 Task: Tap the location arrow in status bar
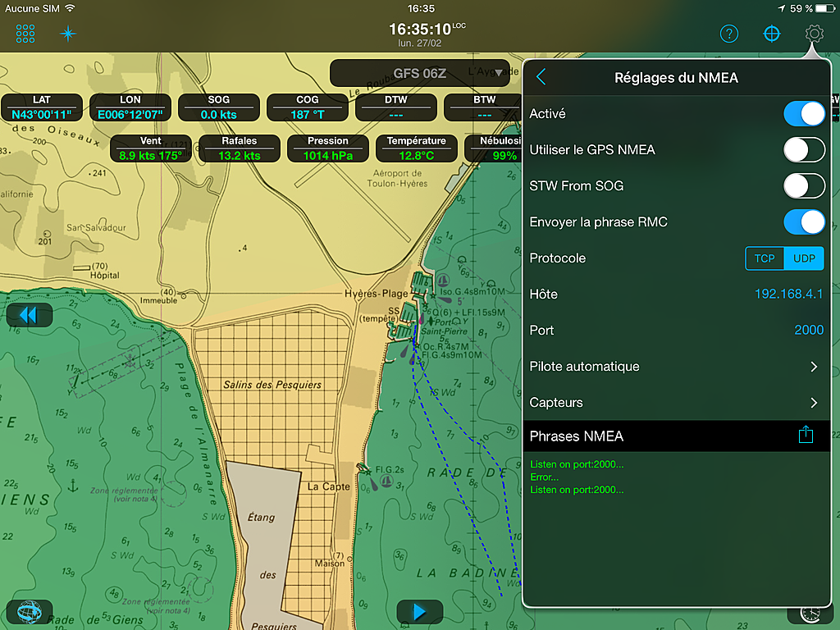pos(781,8)
